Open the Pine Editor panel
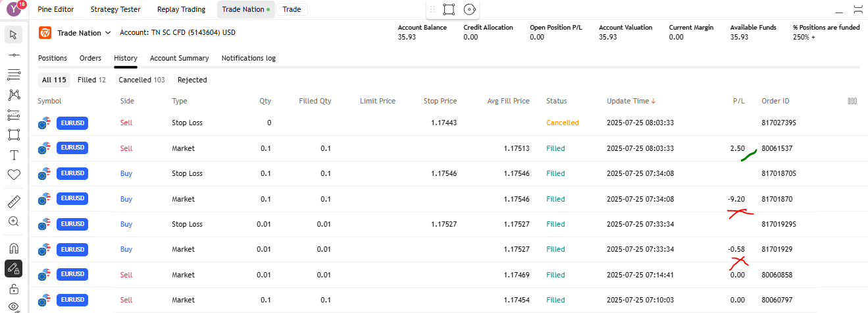Viewport: 868px width, 313px height. pos(56,9)
